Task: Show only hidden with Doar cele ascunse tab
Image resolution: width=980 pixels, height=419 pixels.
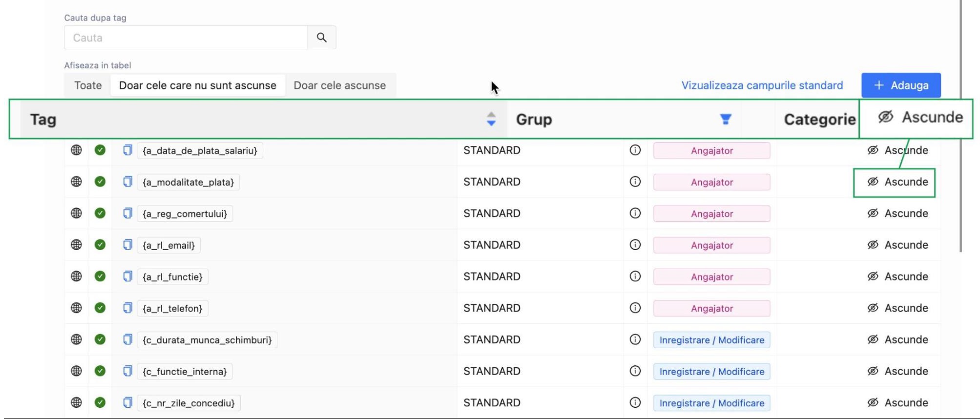Action: (x=340, y=85)
